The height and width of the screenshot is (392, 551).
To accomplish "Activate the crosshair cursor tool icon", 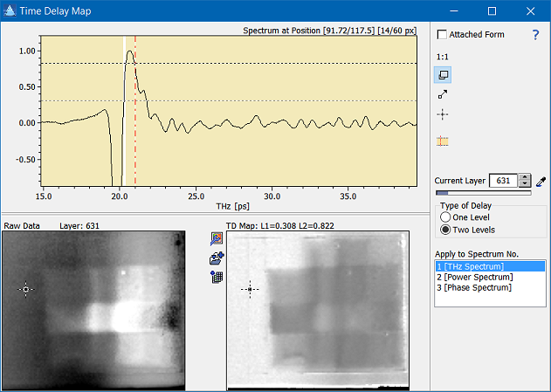I will (444, 114).
